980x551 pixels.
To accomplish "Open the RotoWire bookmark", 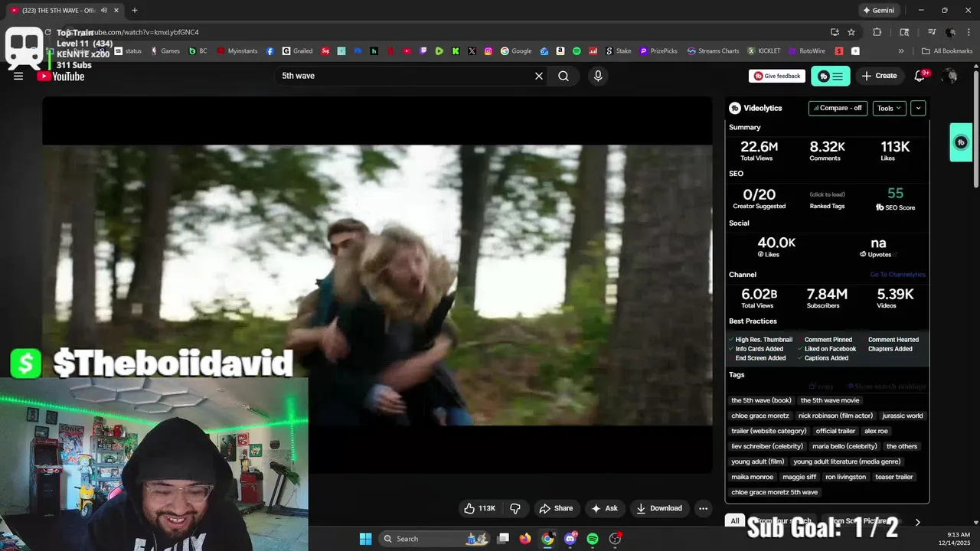I will pyautogui.click(x=806, y=51).
